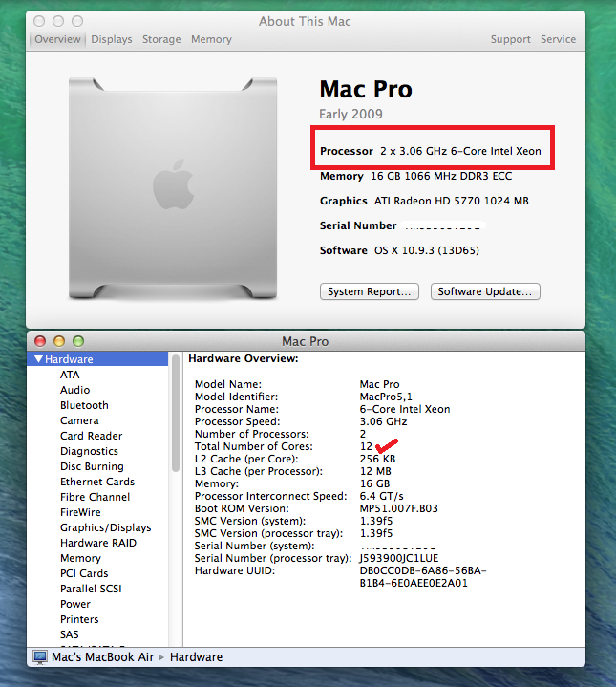Click Hardware in the bottom path bar
Image resolution: width=616 pixels, height=687 pixels.
(x=196, y=657)
